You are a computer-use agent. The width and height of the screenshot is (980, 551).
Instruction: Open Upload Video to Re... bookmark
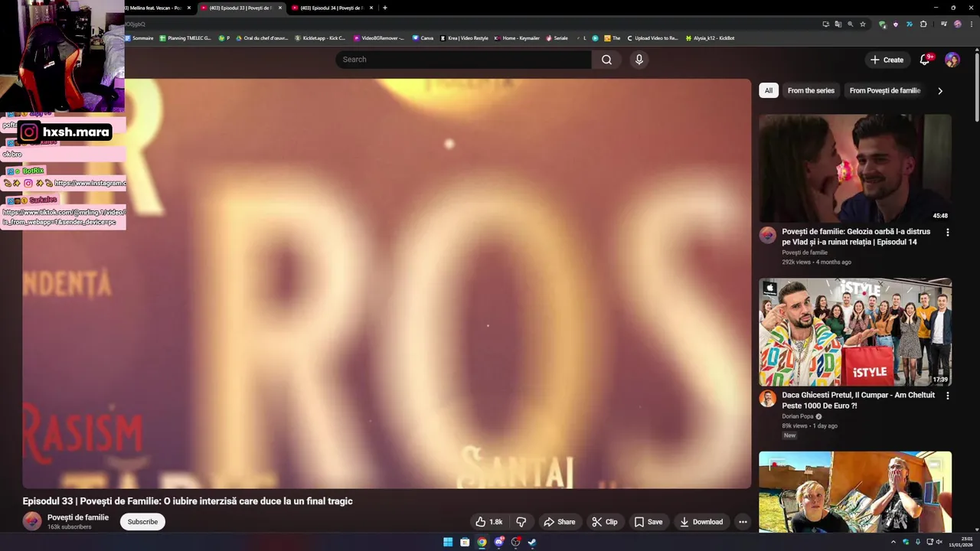[x=652, y=37]
